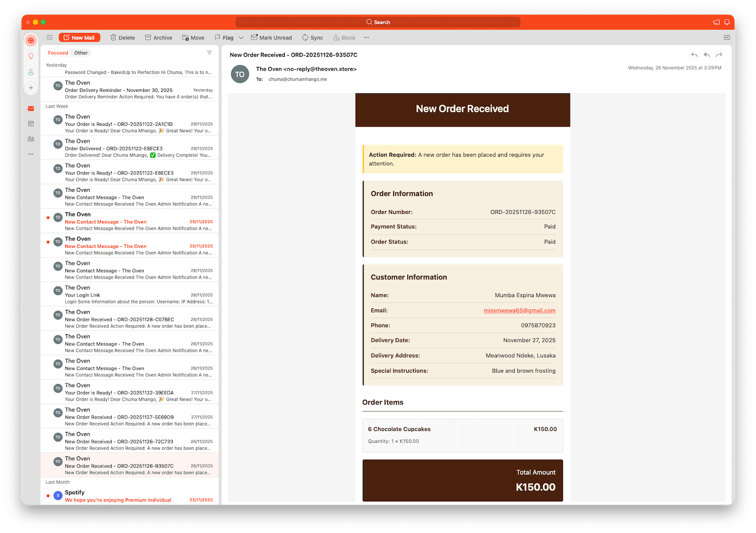Viewport: 756px width, 533px height.
Task: Open the megaphone announcements icon
Action: (x=716, y=22)
